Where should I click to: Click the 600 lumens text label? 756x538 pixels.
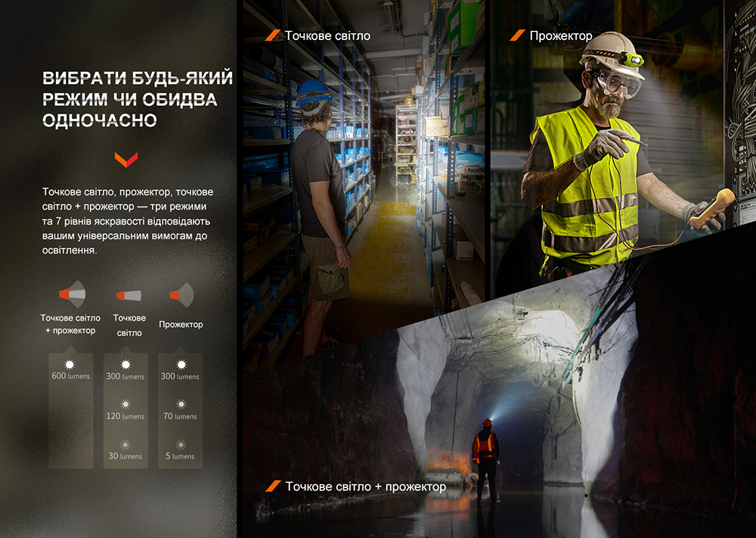pyautogui.click(x=71, y=376)
